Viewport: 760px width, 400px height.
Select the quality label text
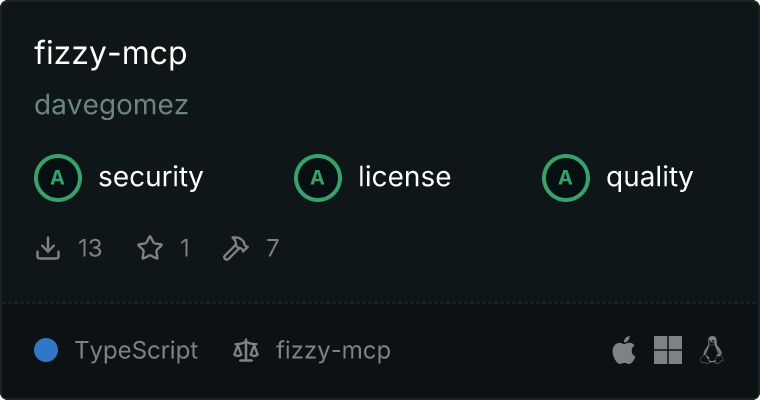[649, 177]
